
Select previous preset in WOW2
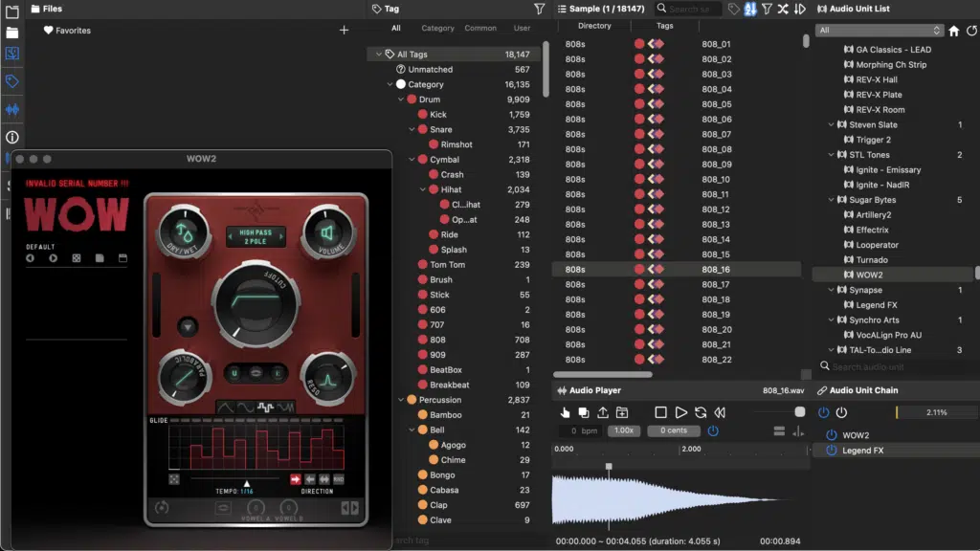point(30,258)
